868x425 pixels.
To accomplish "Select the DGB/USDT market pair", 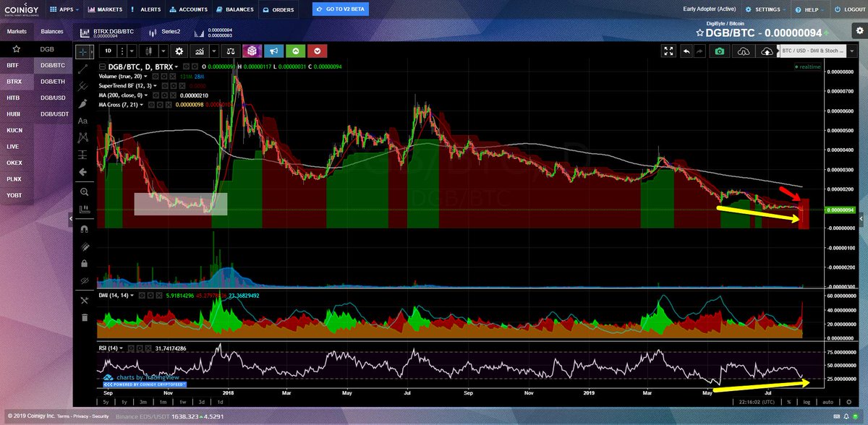I will 53,113.
